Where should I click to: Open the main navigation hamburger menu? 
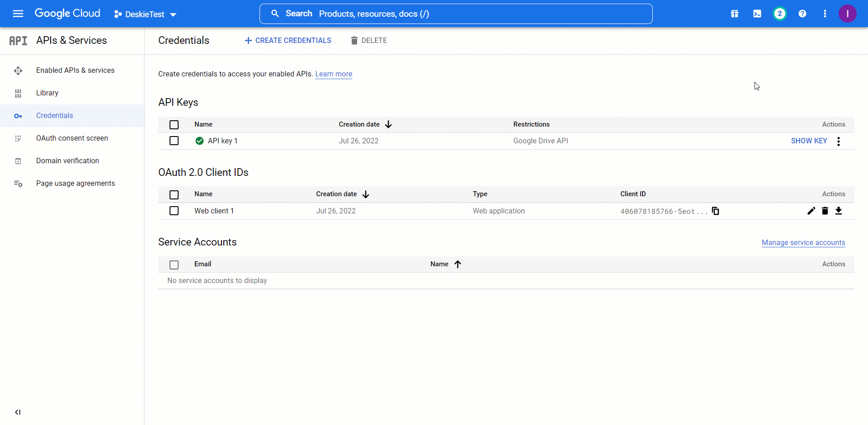click(x=18, y=14)
